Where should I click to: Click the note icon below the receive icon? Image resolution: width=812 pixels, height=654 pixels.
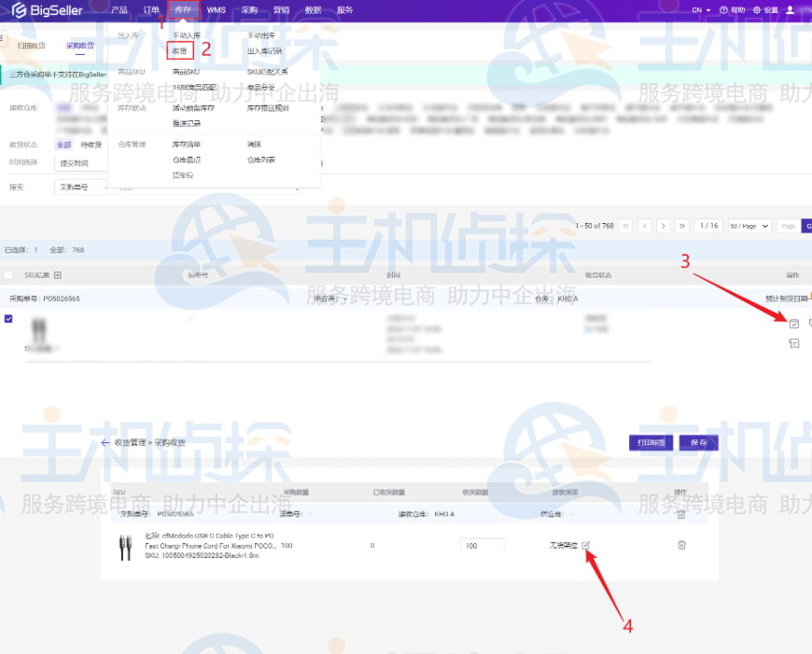(793, 344)
